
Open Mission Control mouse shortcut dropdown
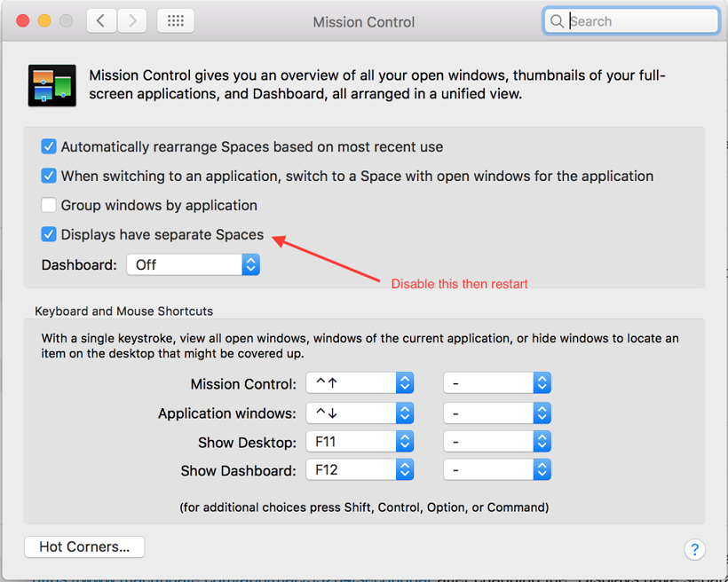click(x=497, y=383)
